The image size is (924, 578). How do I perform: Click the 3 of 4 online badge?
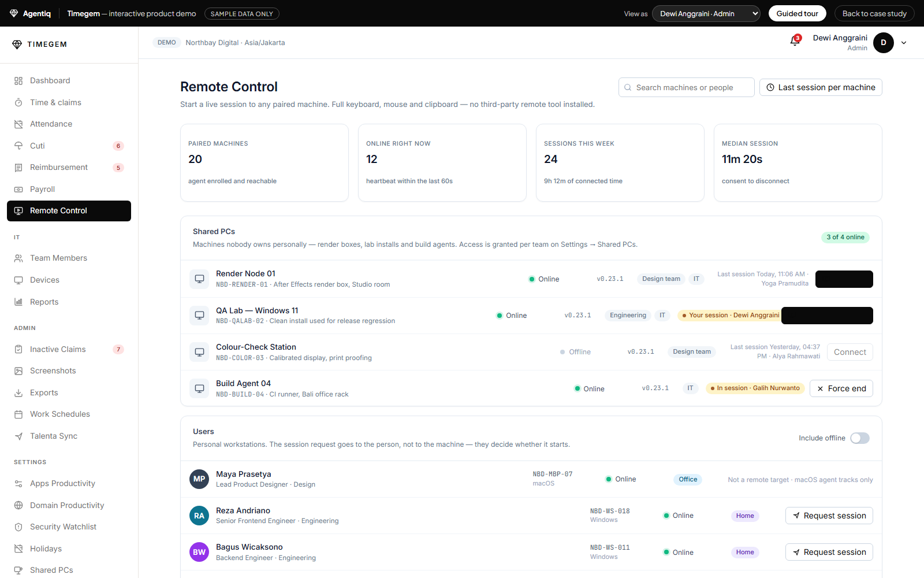point(845,237)
